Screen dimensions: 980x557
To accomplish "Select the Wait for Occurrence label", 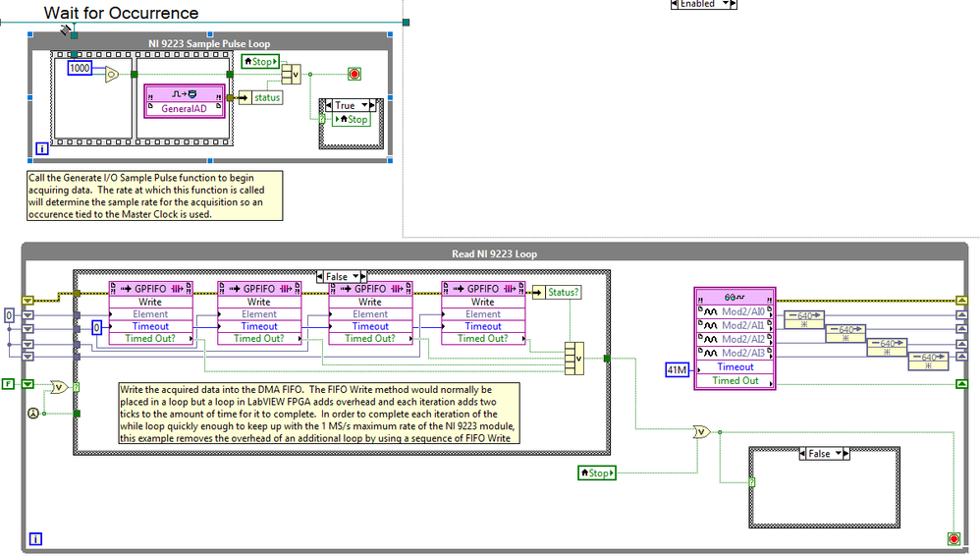I will tap(121, 13).
